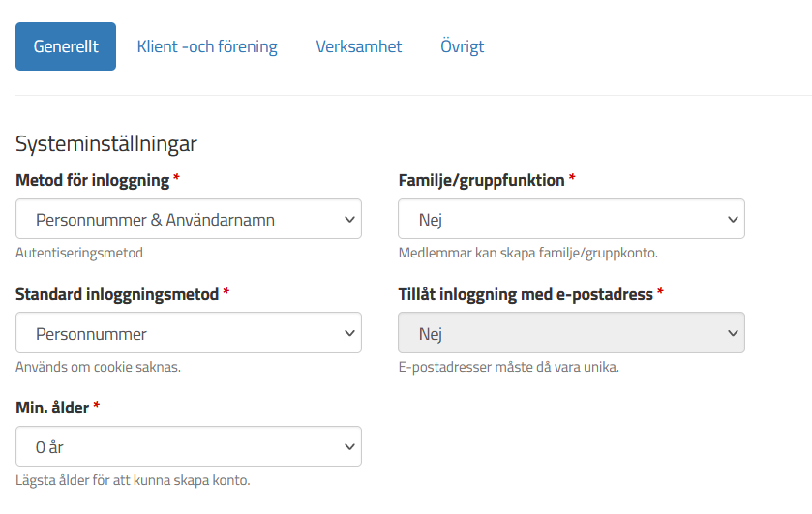Viewport: 812px width, 514px height.
Task: Click the 'Autentiseringsmetod' help text
Action: 79,253
